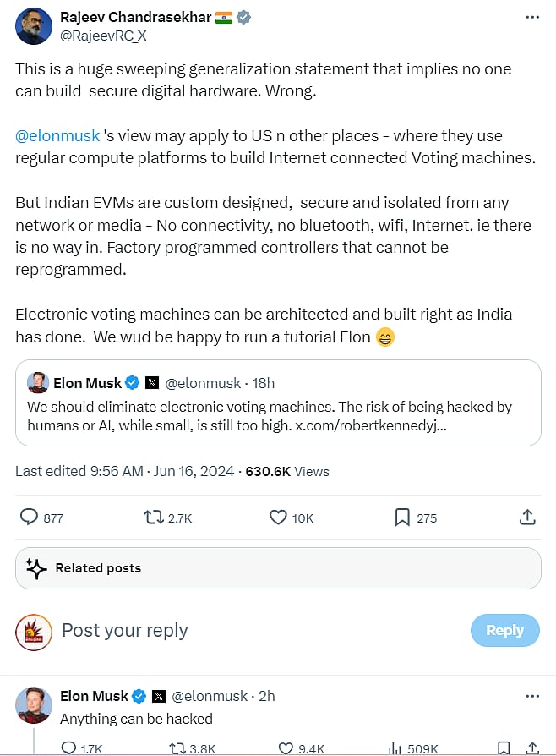The width and height of the screenshot is (556, 756).
Task: Expand the Related posts section
Action: click(277, 567)
